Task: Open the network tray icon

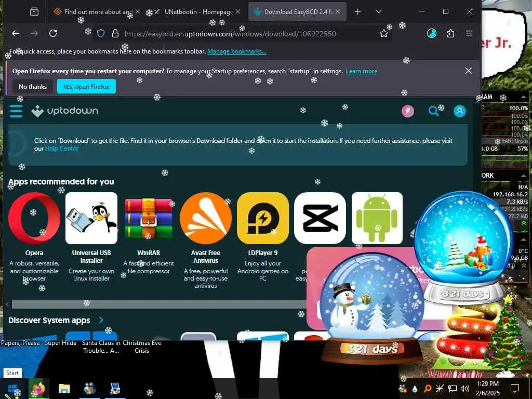Action: (x=453, y=389)
